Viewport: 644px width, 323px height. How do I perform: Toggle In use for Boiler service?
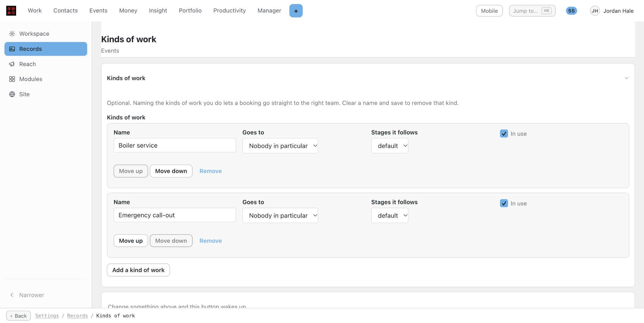click(x=504, y=134)
